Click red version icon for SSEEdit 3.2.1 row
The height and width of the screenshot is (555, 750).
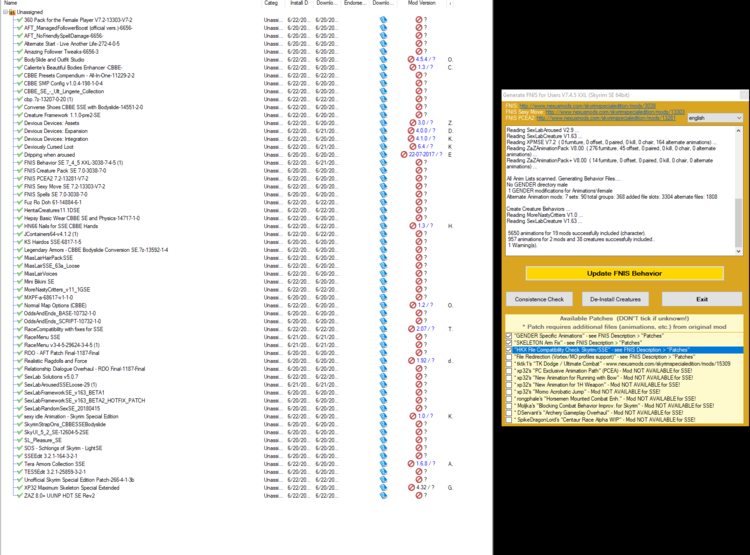point(419,456)
